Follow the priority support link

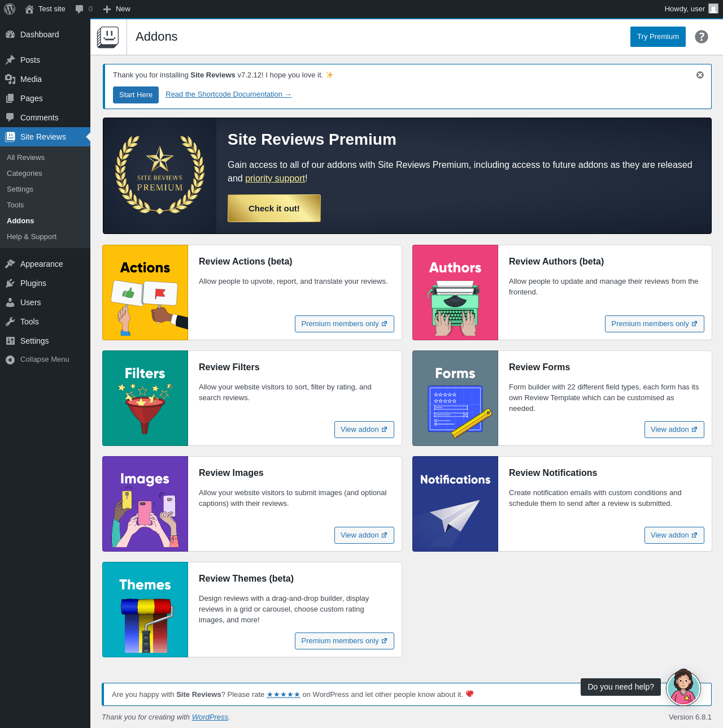click(x=275, y=179)
